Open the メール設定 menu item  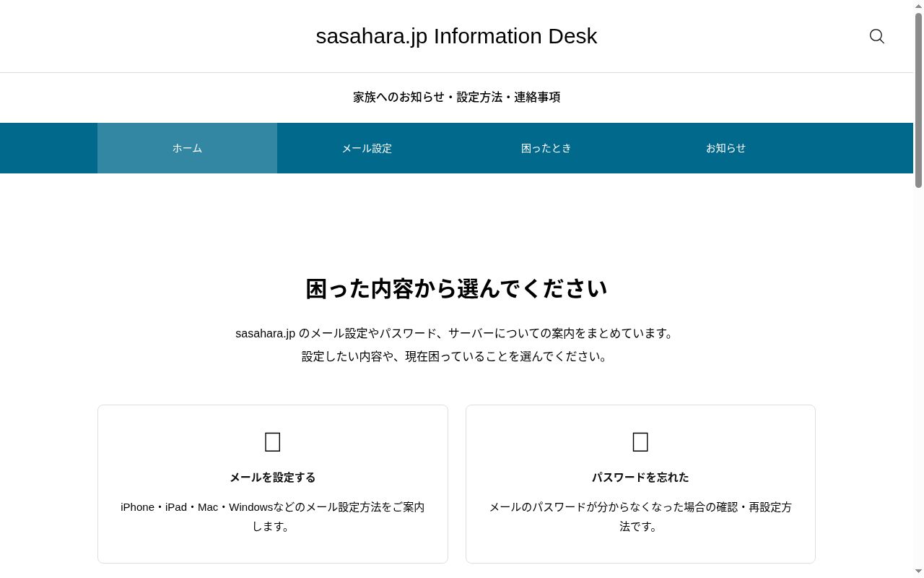[x=367, y=148]
